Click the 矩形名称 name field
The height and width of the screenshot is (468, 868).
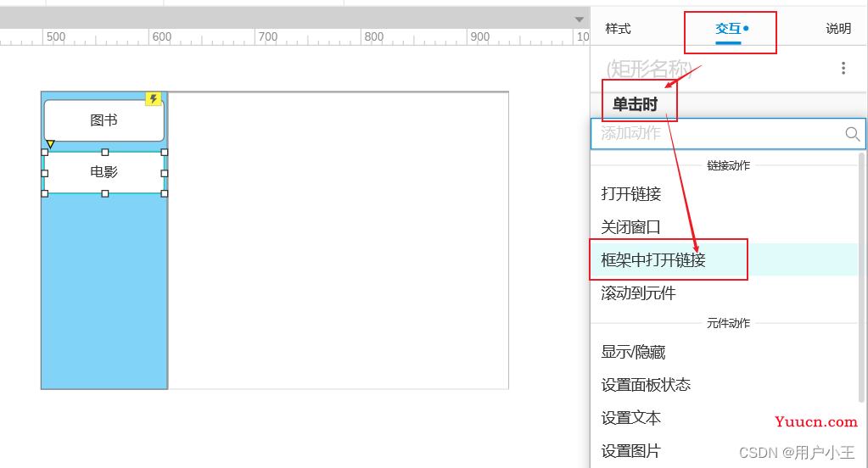click(649, 70)
